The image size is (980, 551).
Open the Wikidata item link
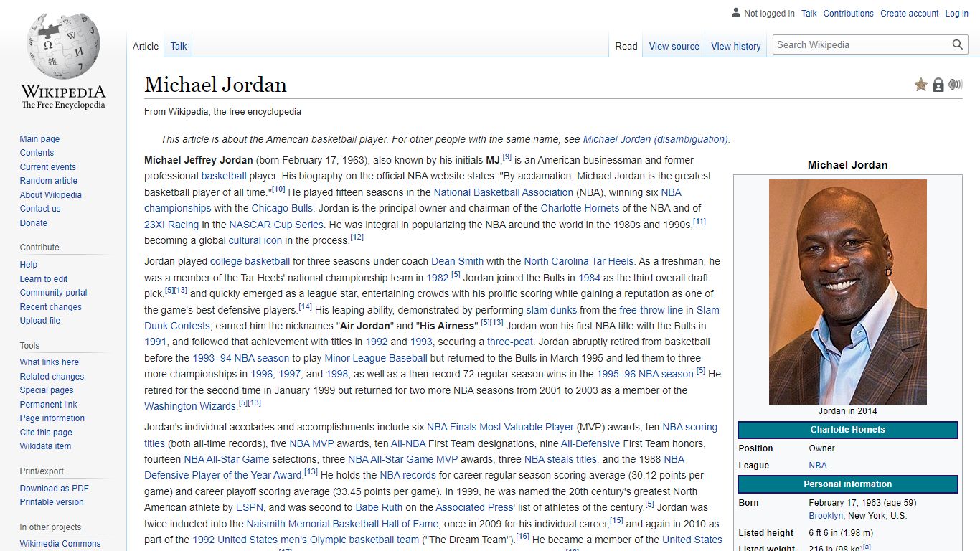point(45,446)
